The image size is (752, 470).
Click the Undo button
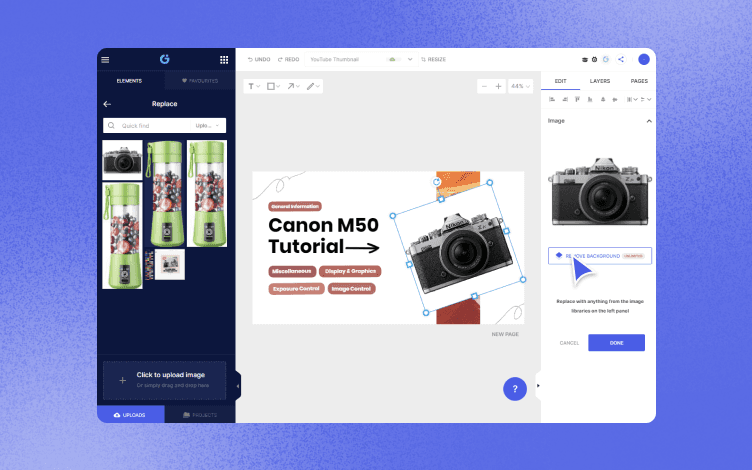259,59
